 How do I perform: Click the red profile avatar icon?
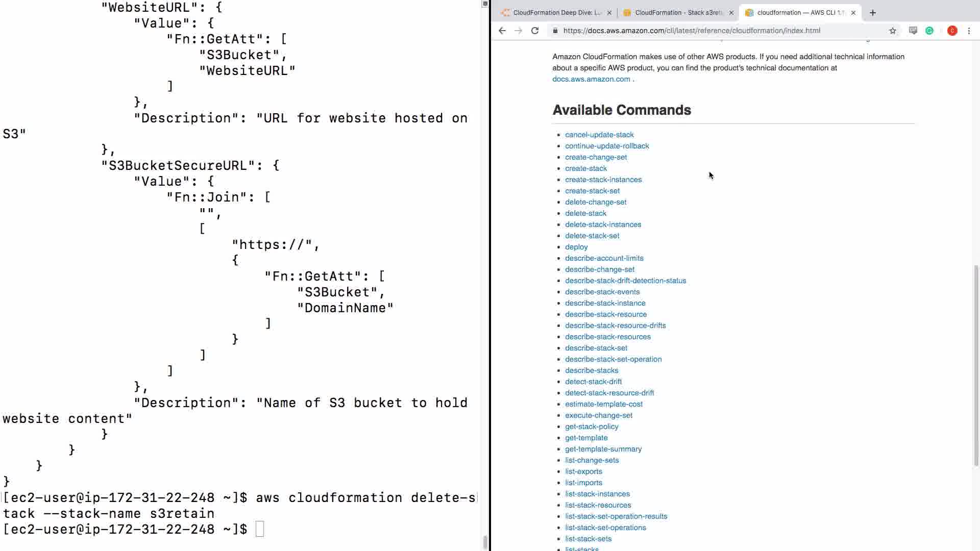[952, 31]
